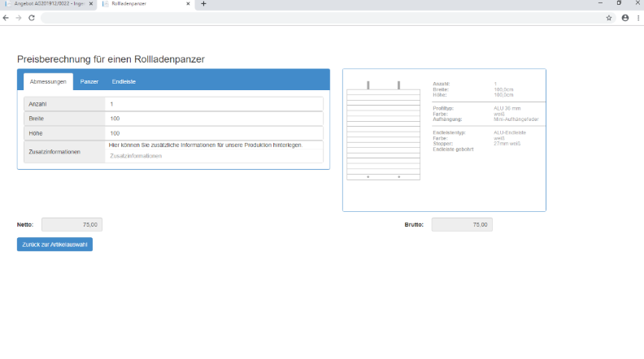Screen dimensions: 644x359
Task: Close the Rollladenpanzer browser tab
Action: tap(188, 4)
